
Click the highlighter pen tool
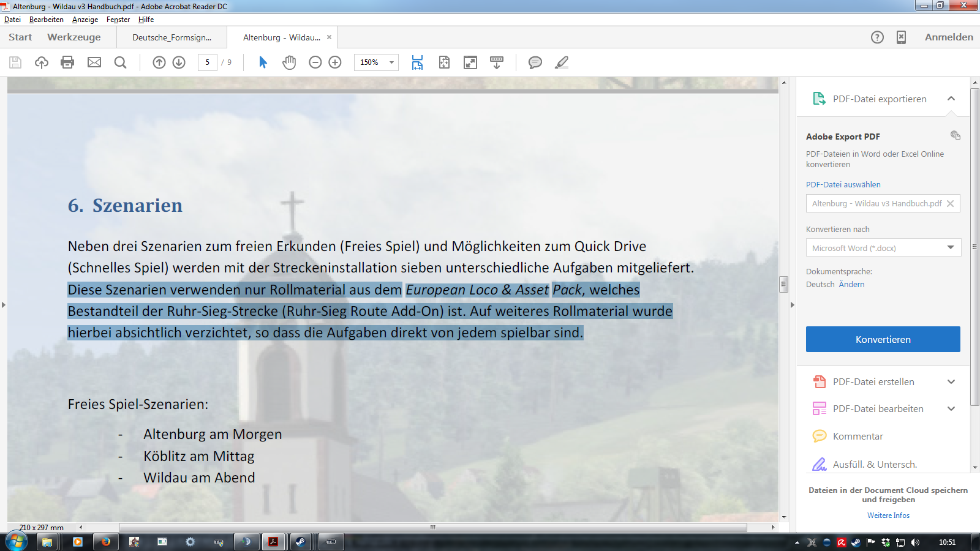[x=562, y=62]
